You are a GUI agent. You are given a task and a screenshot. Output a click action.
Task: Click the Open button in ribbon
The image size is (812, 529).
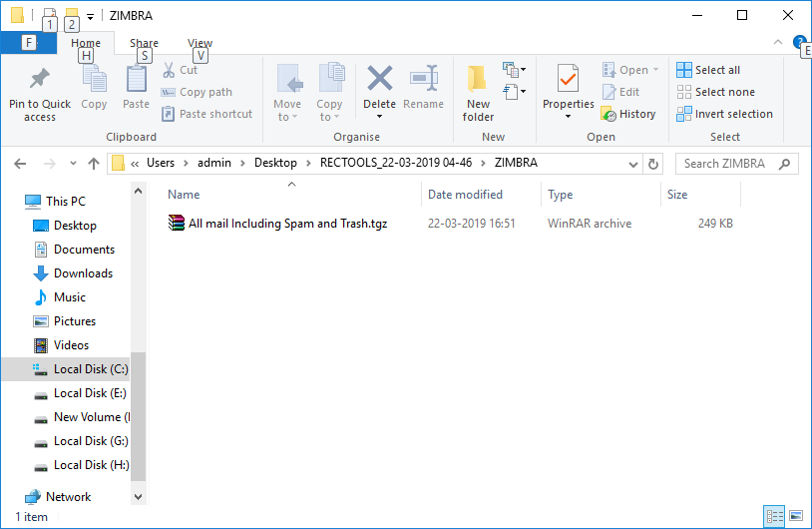[x=629, y=70]
